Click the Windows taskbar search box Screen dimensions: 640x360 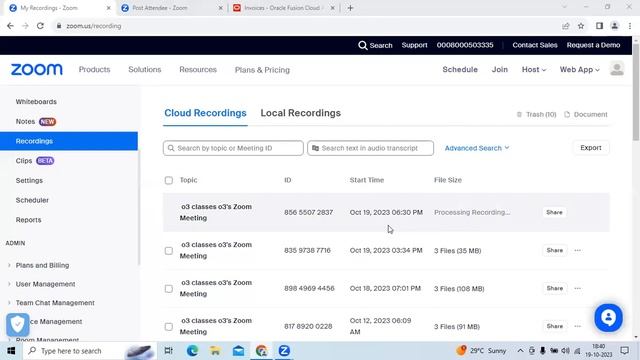pos(90,351)
